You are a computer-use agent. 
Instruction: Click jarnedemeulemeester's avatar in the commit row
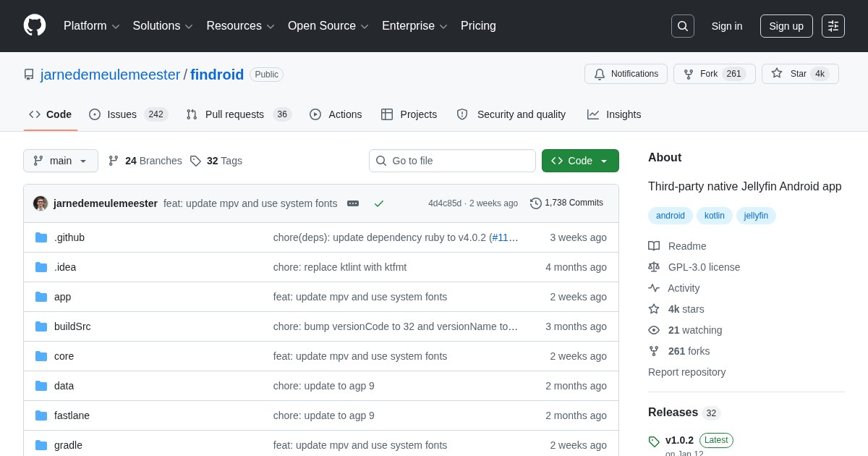41,203
